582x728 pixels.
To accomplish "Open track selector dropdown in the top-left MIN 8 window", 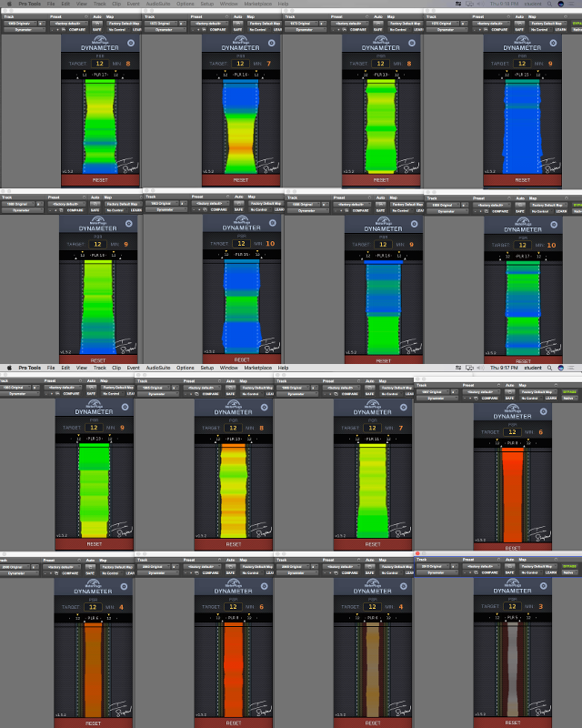I will point(21,24).
